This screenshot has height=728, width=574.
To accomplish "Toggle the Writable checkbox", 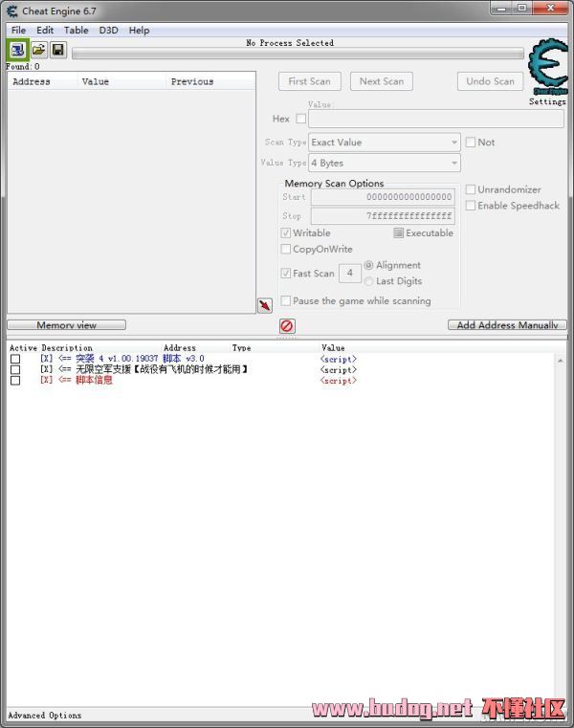I will pos(286,232).
